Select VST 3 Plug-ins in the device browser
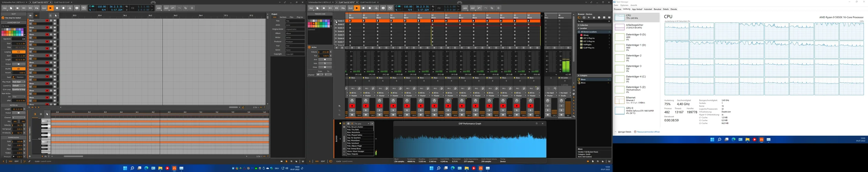The width and height of the screenshot is (868, 172). (594, 41)
